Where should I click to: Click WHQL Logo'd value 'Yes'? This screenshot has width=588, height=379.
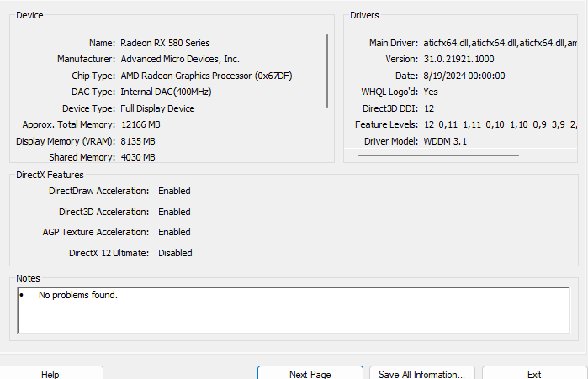(x=431, y=92)
